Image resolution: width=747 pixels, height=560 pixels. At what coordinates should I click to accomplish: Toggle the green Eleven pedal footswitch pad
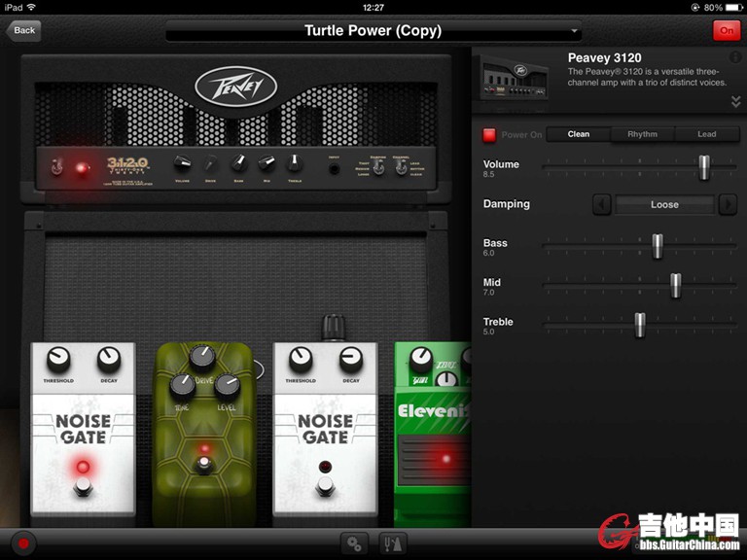point(435,460)
